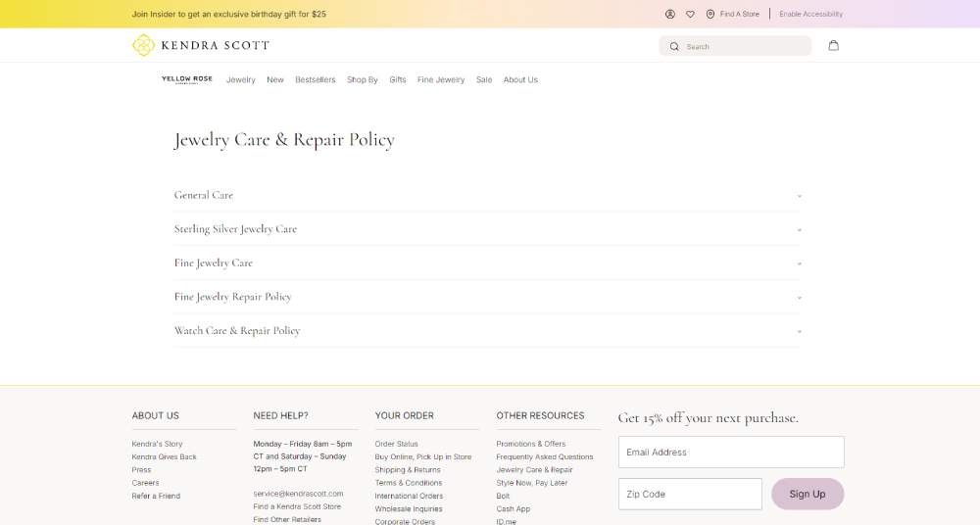This screenshot has width=980, height=525.
Task: Open Kendra Gives Back link
Action: coord(164,456)
